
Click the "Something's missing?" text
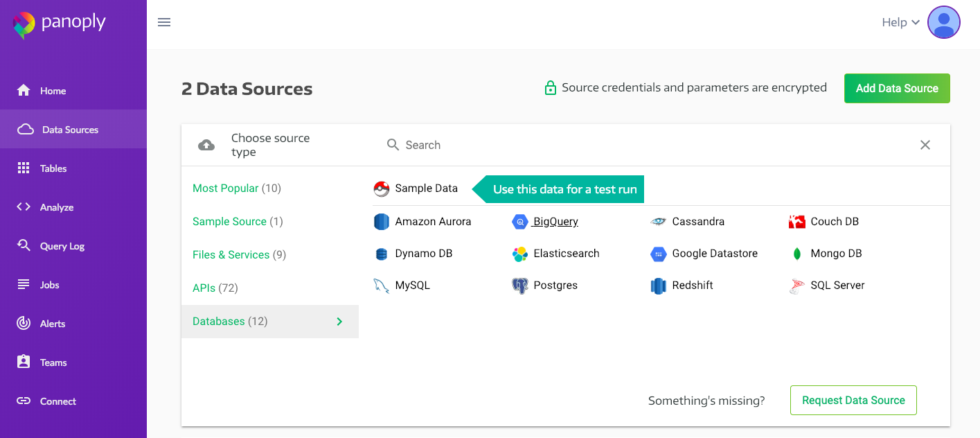click(706, 401)
